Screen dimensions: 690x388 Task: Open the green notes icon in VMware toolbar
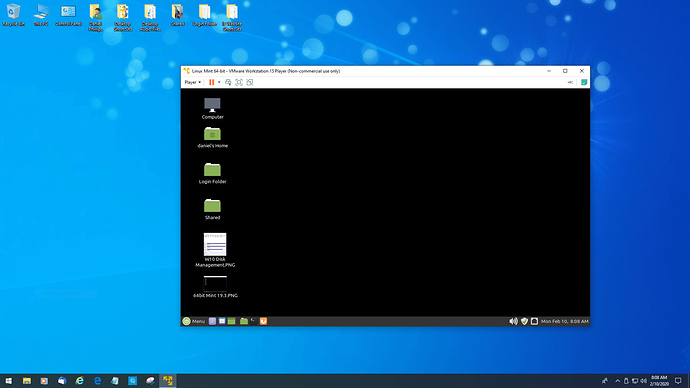(x=584, y=82)
